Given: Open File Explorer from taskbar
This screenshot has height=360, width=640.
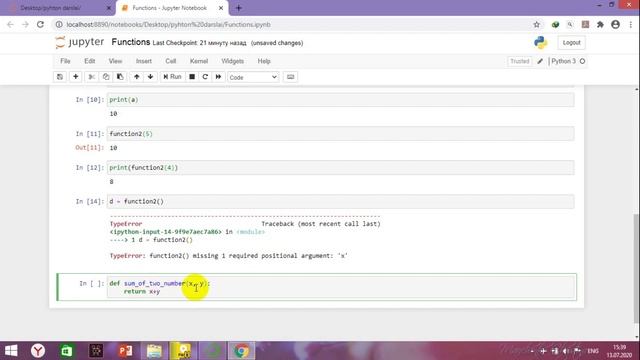Looking at the screenshot, I should tap(154, 351).
